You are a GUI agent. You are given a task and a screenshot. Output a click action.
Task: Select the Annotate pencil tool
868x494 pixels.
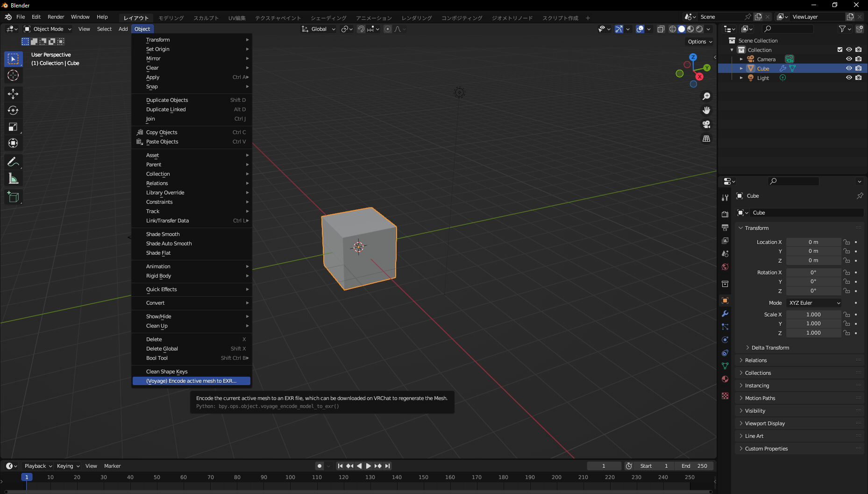(x=13, y=162)
